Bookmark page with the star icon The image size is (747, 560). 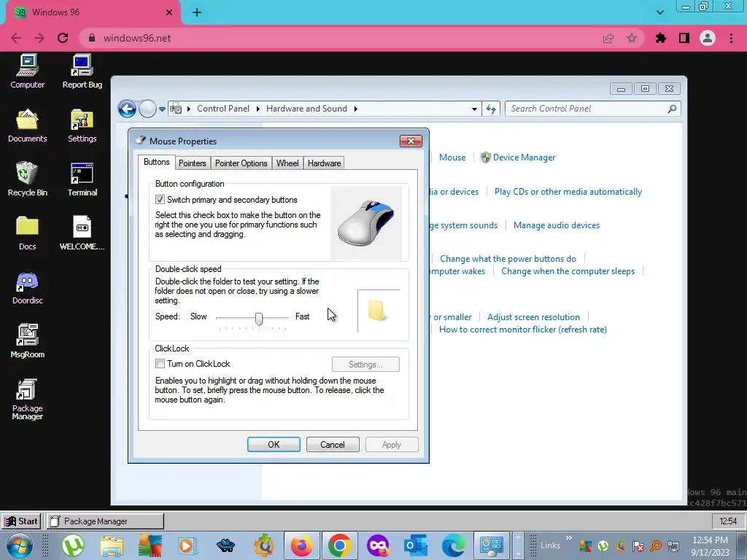[632, 38]
